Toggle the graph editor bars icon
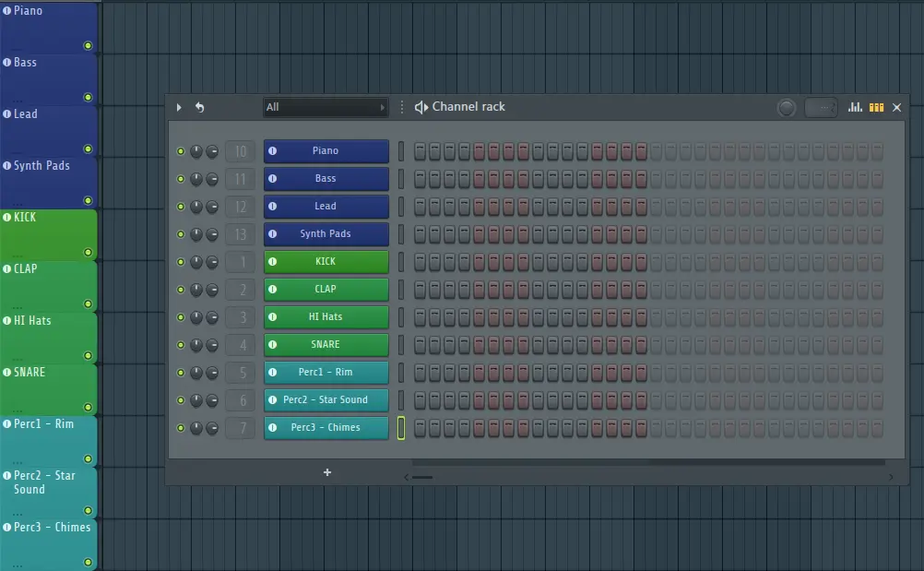This screenshot has width=924, height=571. [x=856, y=107]
